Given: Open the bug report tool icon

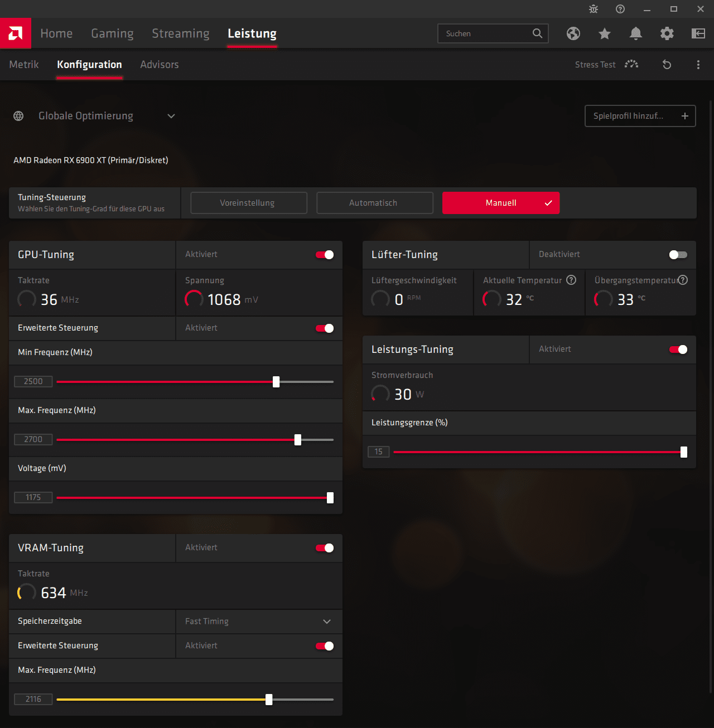Looking at the screenshot, I should coord(594,9).
